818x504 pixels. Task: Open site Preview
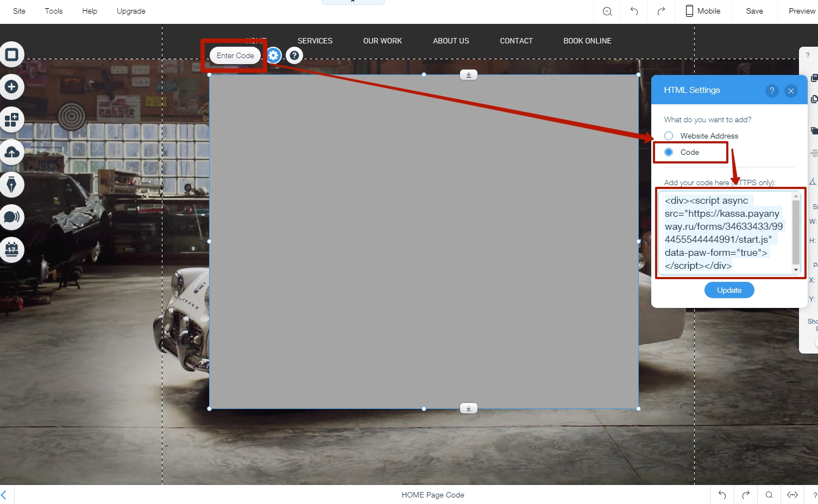click(802, 11)
